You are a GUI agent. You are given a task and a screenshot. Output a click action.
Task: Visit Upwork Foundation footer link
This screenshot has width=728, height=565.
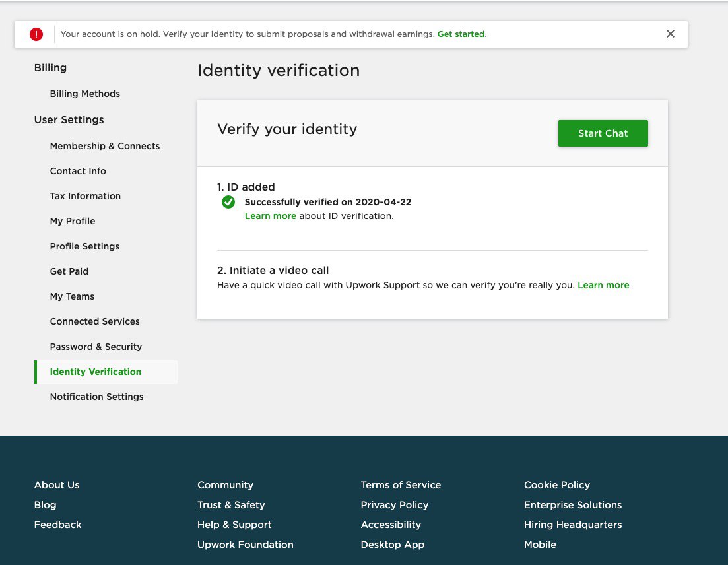[x=245, y=545]
